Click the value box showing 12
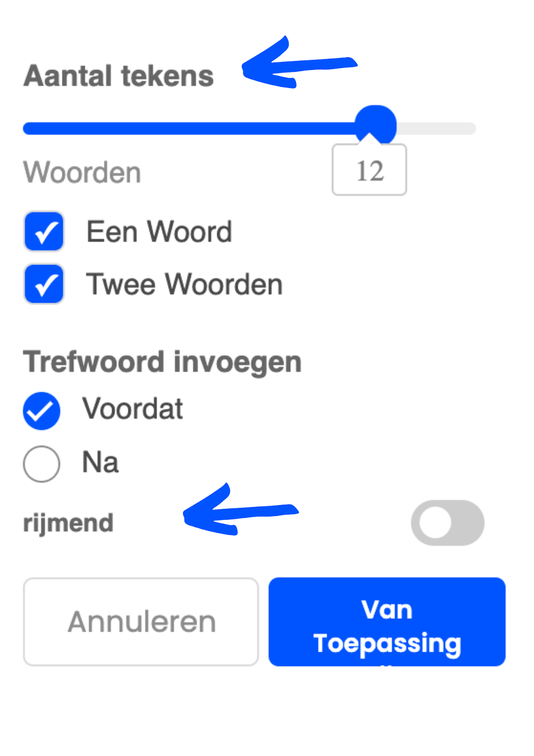The height and width of the screenshot is (756, 534). [369, 170]
